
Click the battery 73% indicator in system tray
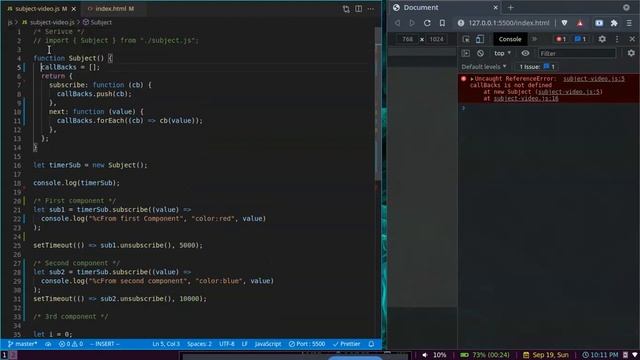coord(485,355)
